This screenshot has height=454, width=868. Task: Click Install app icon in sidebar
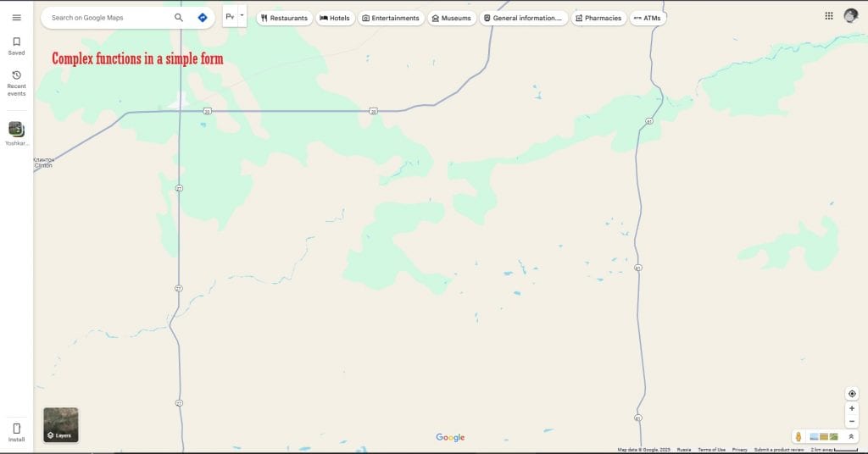point(16,432)
